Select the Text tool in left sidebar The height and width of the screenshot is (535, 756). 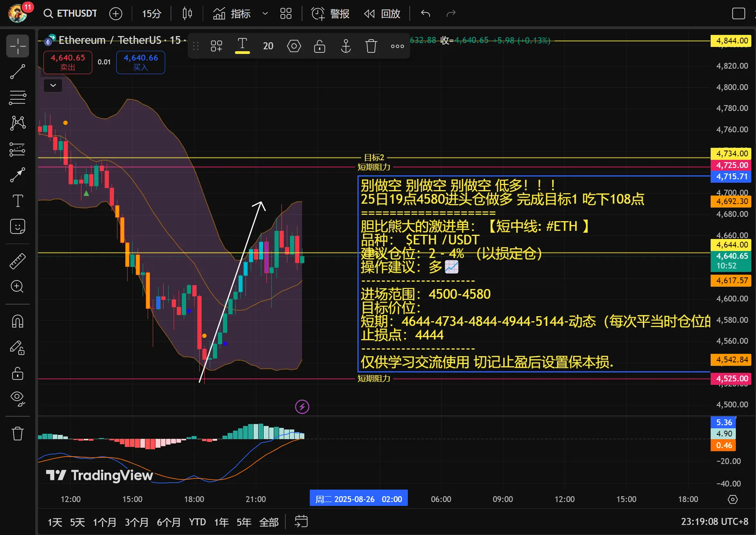pyautogui.click(x=17, y=201)
